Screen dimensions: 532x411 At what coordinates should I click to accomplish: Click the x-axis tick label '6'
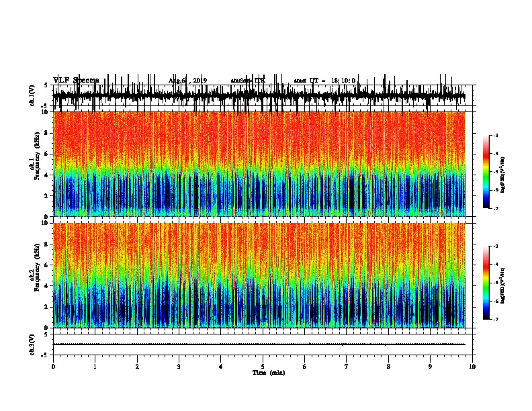point(305,367)
